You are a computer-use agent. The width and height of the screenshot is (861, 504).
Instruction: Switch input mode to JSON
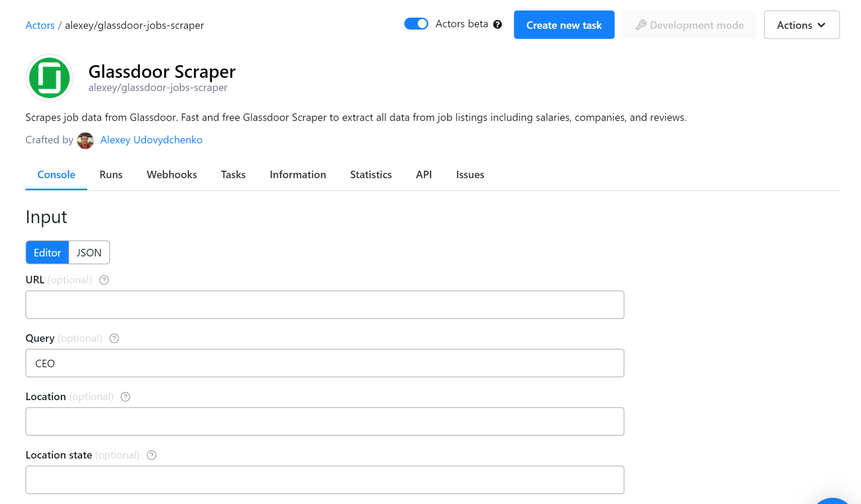pos(89,253)
